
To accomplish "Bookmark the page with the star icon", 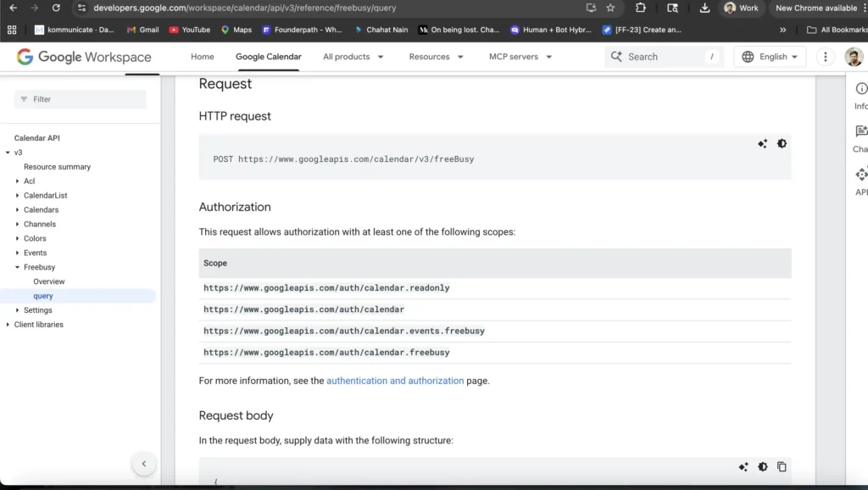I will coord(611,8).
